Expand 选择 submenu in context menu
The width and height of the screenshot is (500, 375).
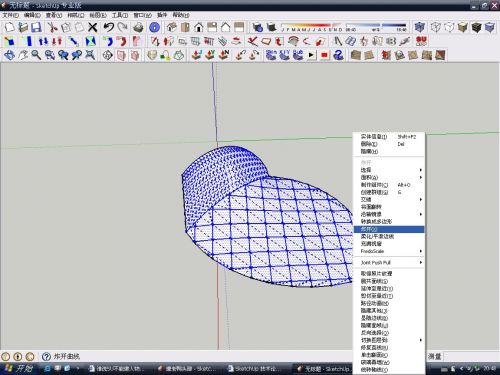[x=389, y=170]
